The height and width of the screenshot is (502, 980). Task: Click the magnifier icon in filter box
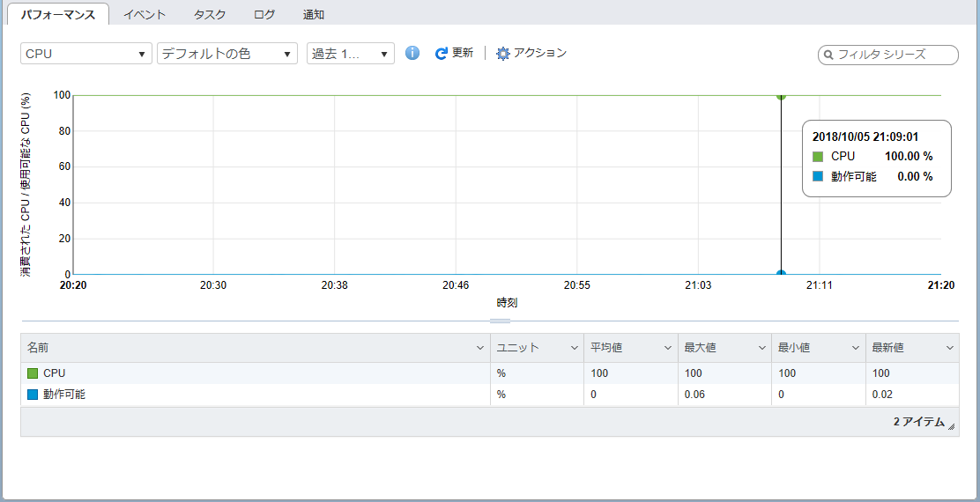pyautogui.click(x=828, y=55)
